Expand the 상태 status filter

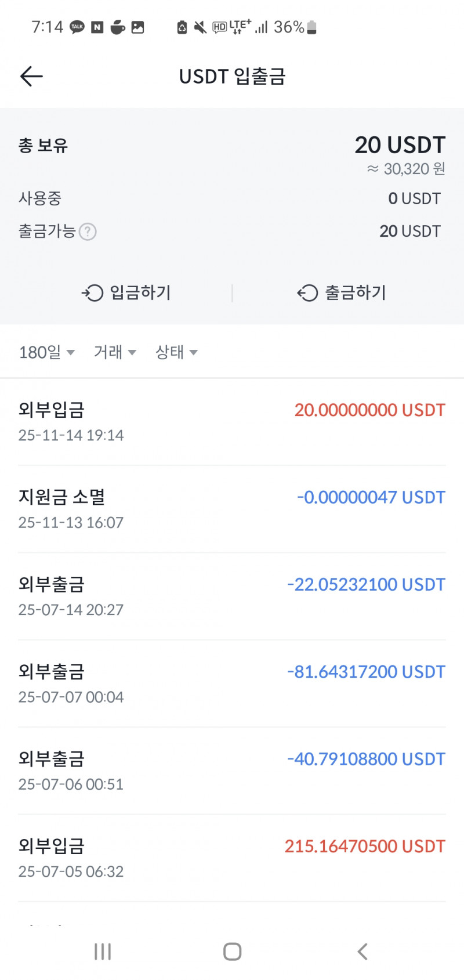tap(176, 352)
